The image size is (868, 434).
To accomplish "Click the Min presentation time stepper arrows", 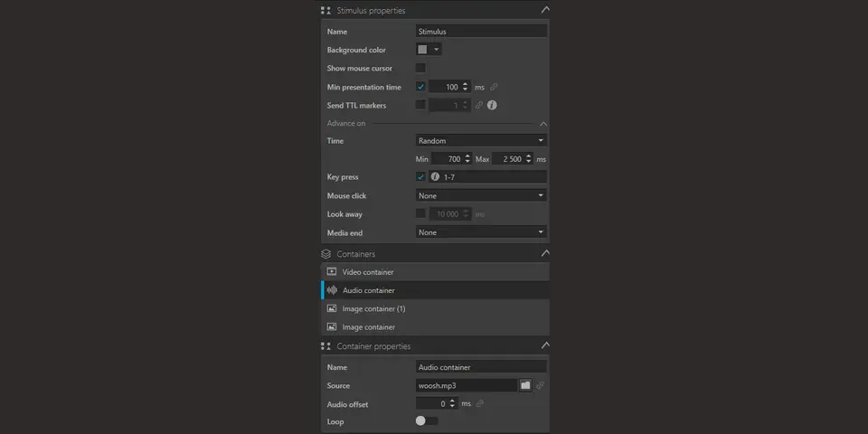I will tap(465, 87).
